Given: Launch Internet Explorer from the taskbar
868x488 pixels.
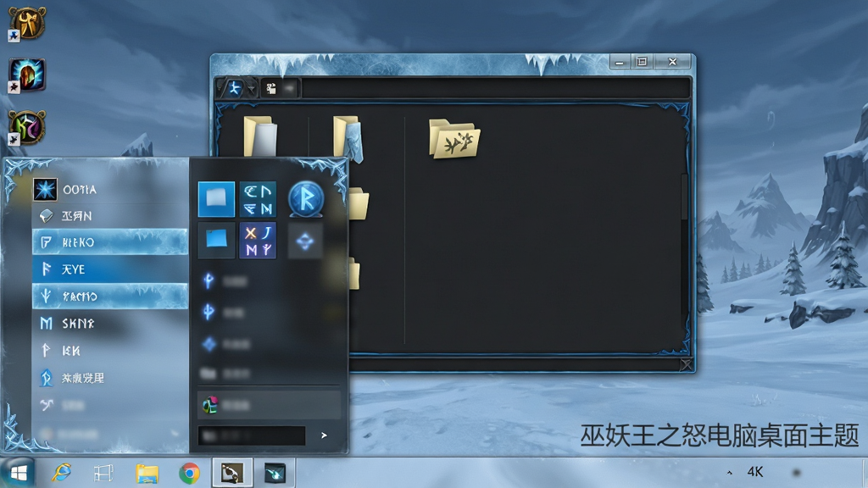Looking at the screenshot, I should 61,473.
